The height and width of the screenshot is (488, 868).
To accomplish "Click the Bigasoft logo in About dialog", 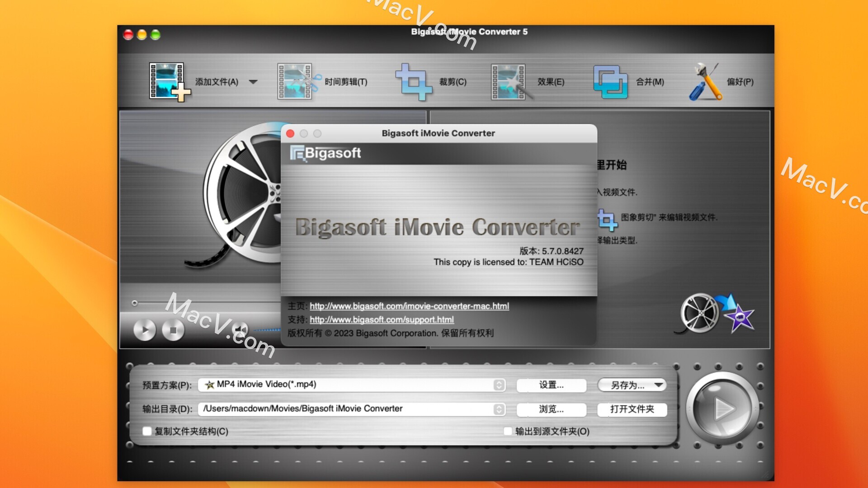I will pyautogui.click(x=325, y=153).
